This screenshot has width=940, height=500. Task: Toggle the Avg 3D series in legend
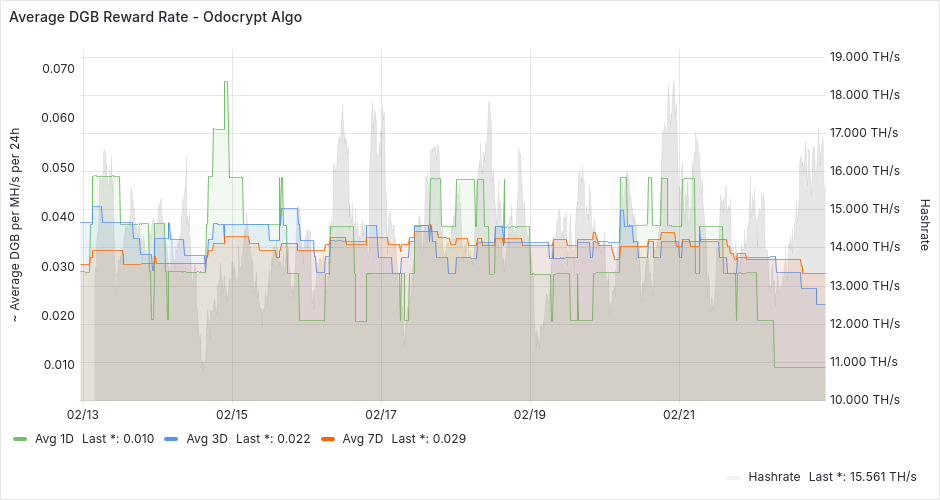coord(204,438)
